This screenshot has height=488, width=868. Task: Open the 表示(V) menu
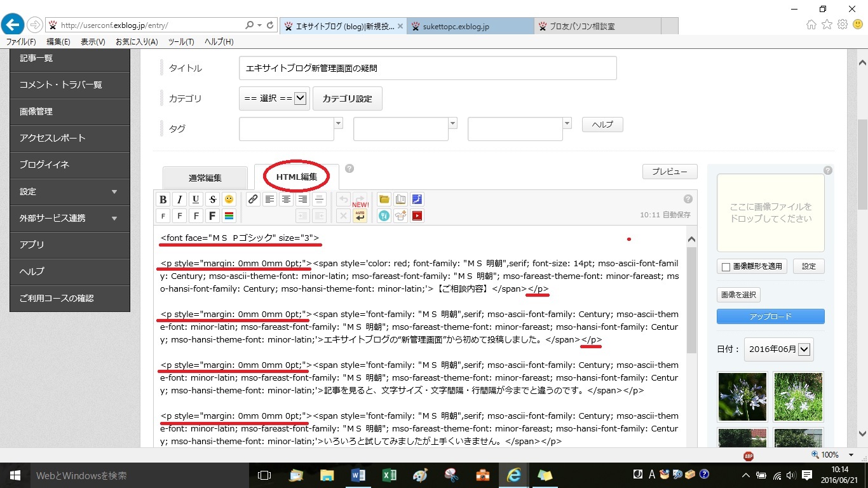coord(93,42)
